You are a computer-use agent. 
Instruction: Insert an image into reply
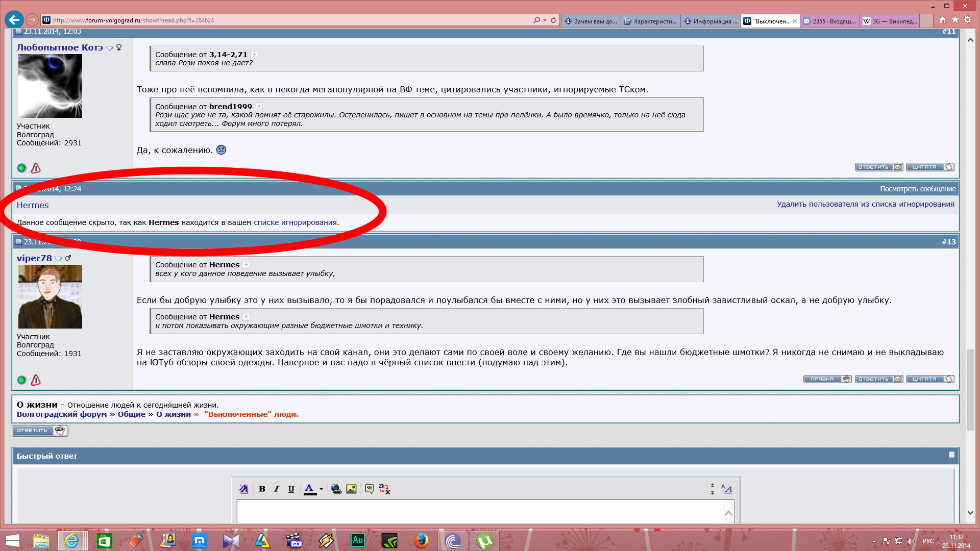351,489
